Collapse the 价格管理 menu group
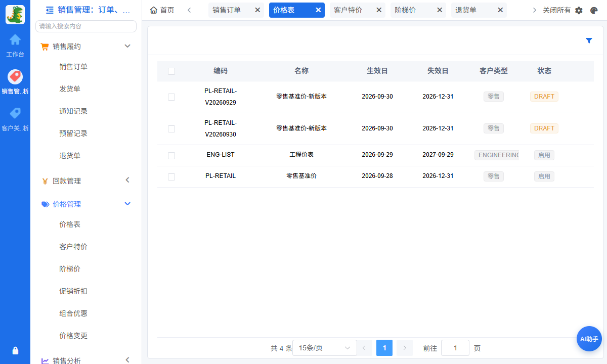 pyautogui.click(x=127, y=204)
